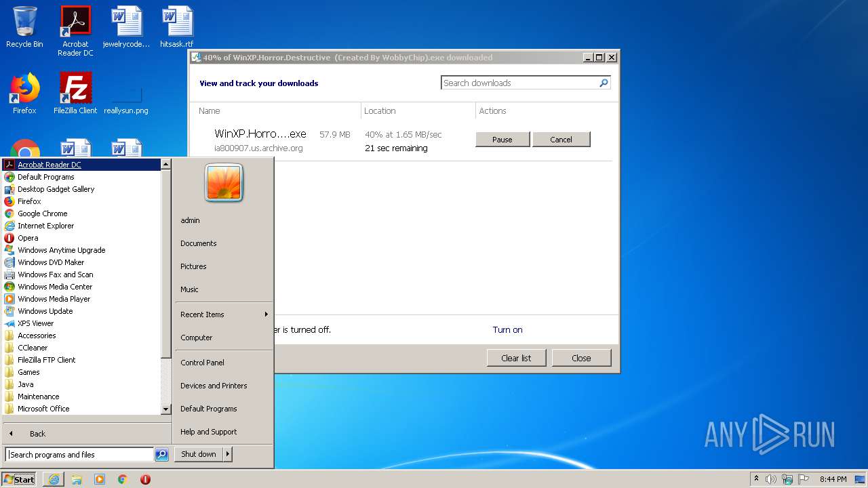Open Windows Update entry
The width and height of the screenshot is (868, 488).
pyautogui.click(x=81, y=311)
